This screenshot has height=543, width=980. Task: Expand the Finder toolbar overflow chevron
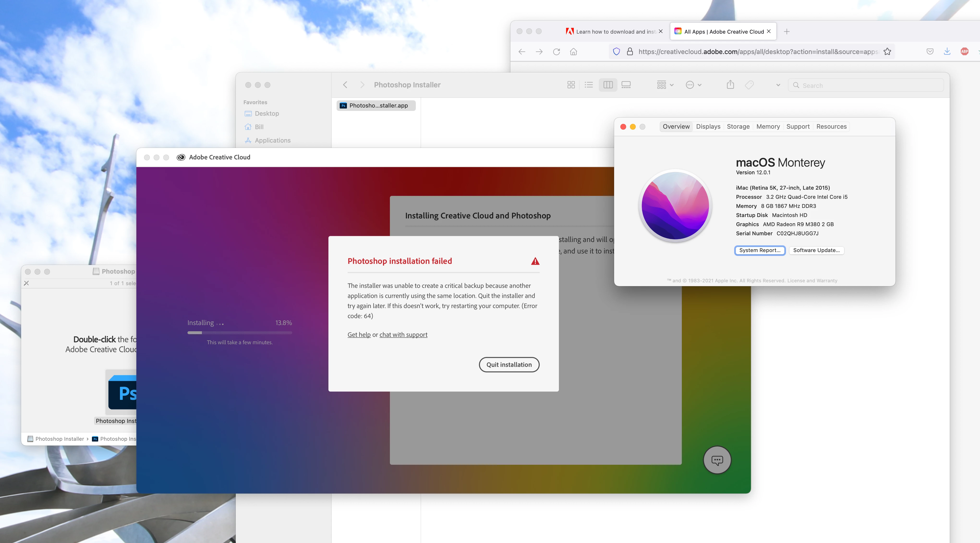[x=778, y=85]
